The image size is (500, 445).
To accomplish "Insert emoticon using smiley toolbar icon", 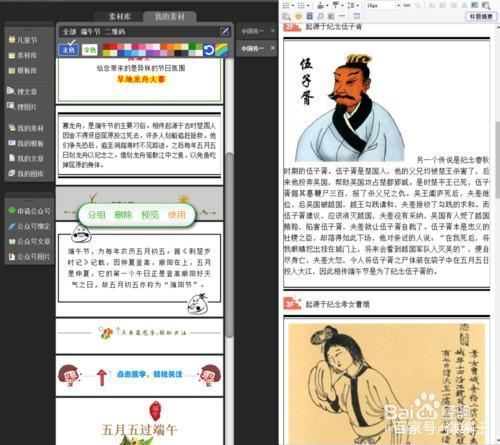I will [298, 16].
